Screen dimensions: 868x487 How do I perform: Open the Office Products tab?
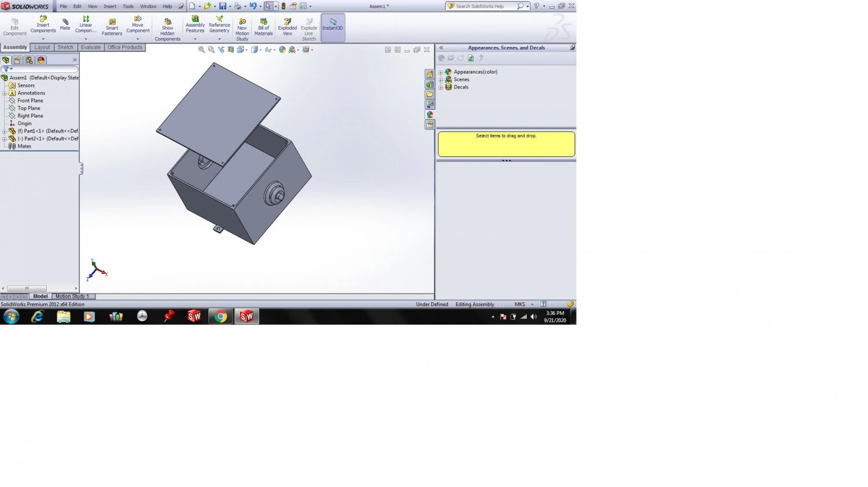(x=125, y=47)
